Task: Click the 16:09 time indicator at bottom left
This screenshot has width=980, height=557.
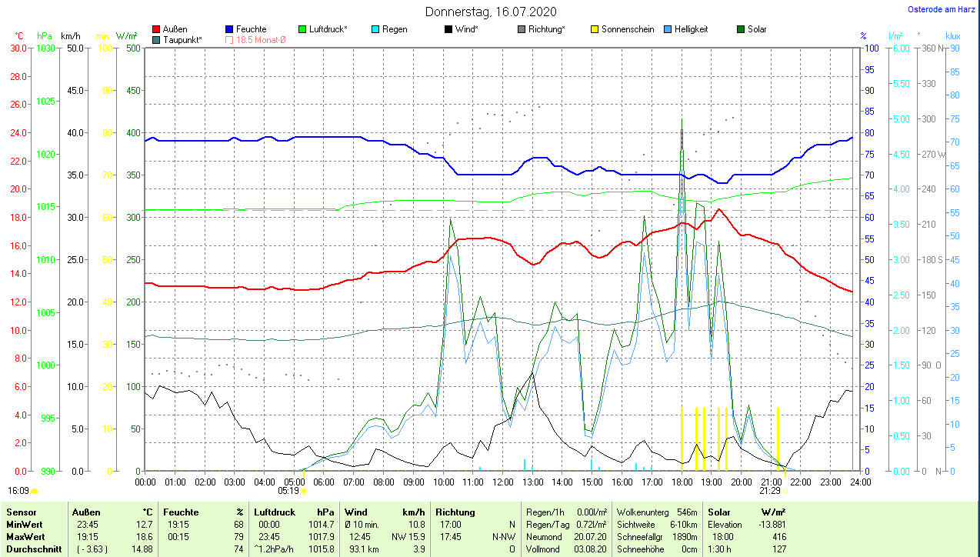Action: point(18,490)
